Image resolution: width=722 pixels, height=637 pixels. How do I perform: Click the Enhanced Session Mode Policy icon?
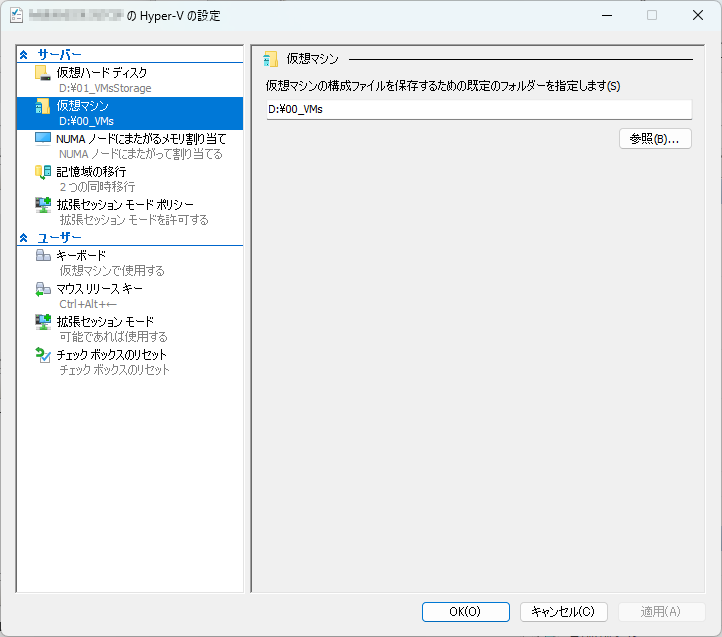point(42,205)
